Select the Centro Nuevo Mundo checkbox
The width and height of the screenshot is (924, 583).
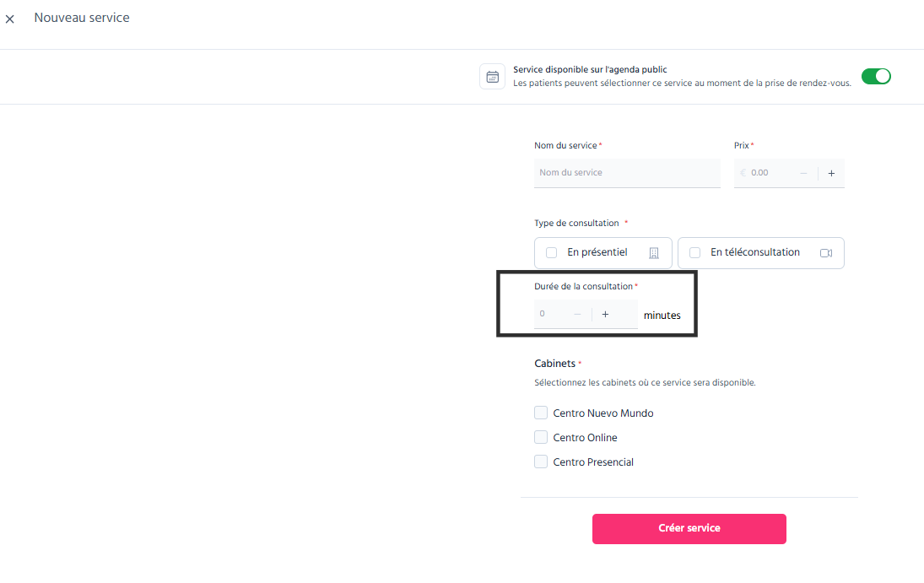pyautogui.click(x=541, y=413)
